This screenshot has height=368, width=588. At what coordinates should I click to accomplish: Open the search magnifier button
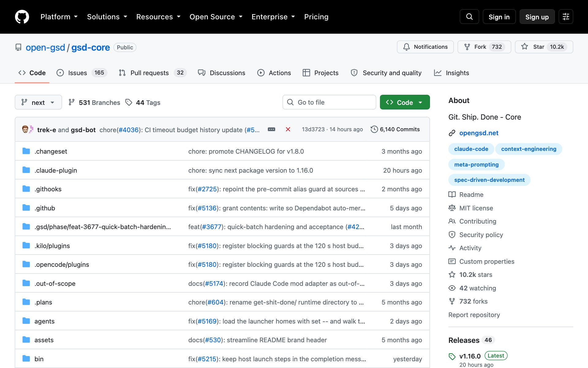point(469,17)
